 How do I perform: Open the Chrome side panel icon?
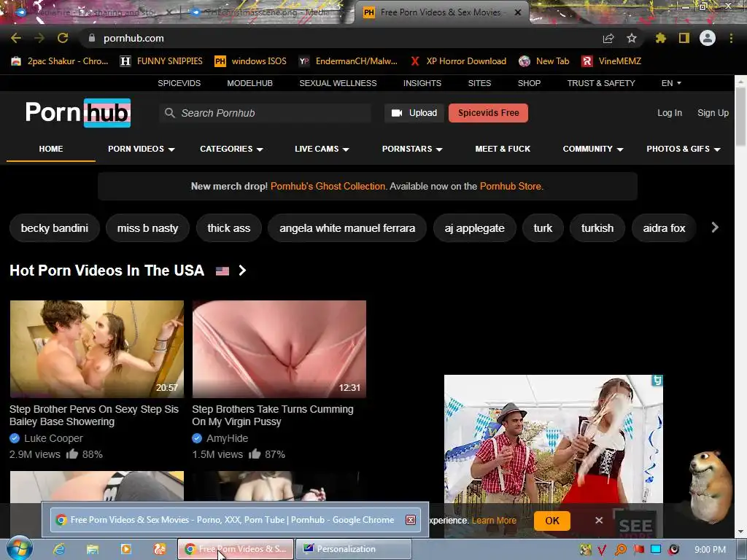coord(684,38)
